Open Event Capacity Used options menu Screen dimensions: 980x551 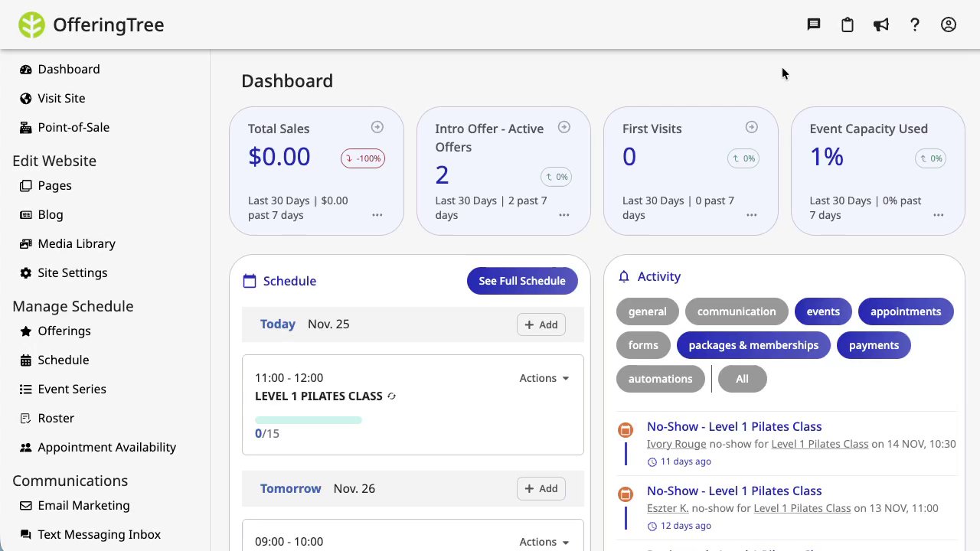(x=938, y=215)
